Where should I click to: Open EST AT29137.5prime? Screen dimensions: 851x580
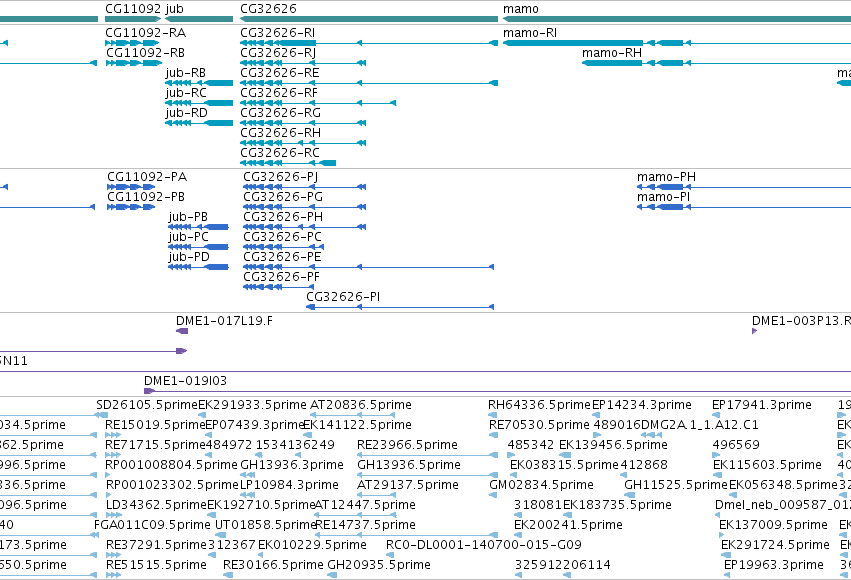tap(408, 486)
